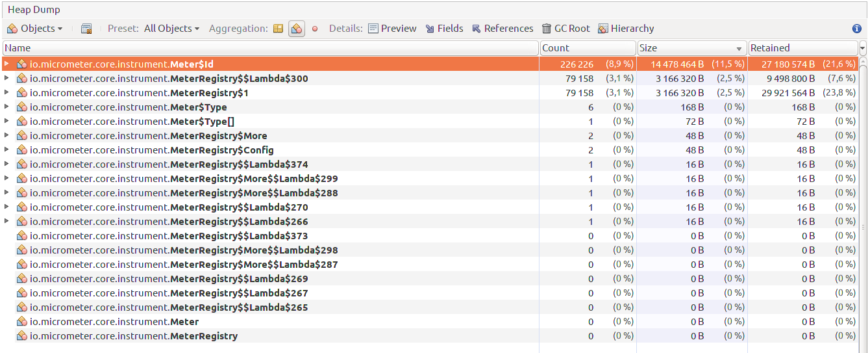Click the class icon beside MeterRegistry$$Lambda$270

pyautogui.click(x=21, y=207)
